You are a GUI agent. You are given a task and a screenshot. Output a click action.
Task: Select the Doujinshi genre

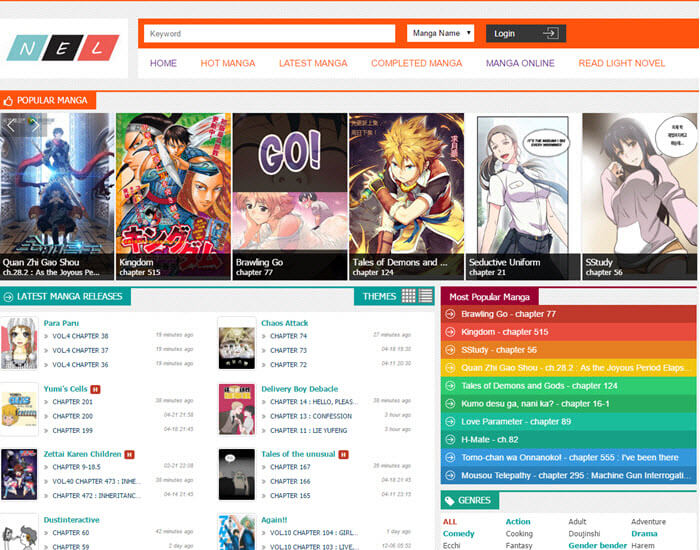(584, 534)
